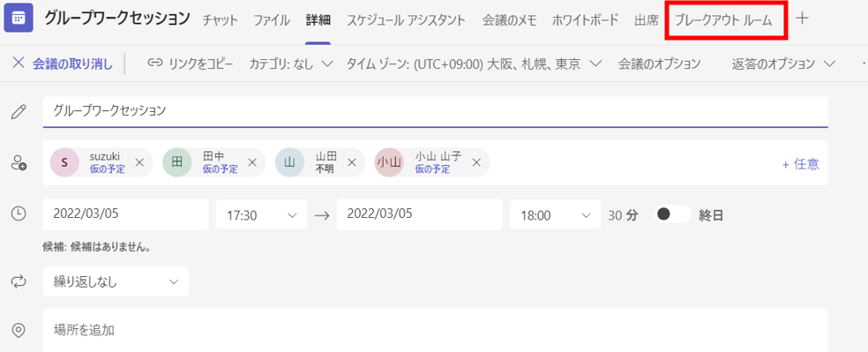Click the pencil edit title icon
The image size is (868, 352).
[19, 112]
